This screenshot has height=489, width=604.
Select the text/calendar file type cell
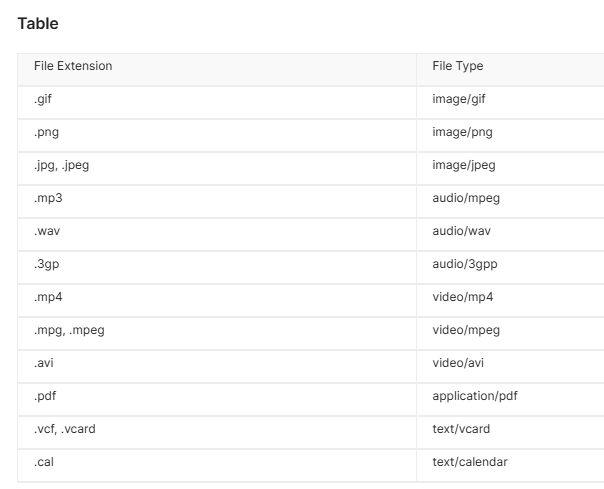click(469, 462)
